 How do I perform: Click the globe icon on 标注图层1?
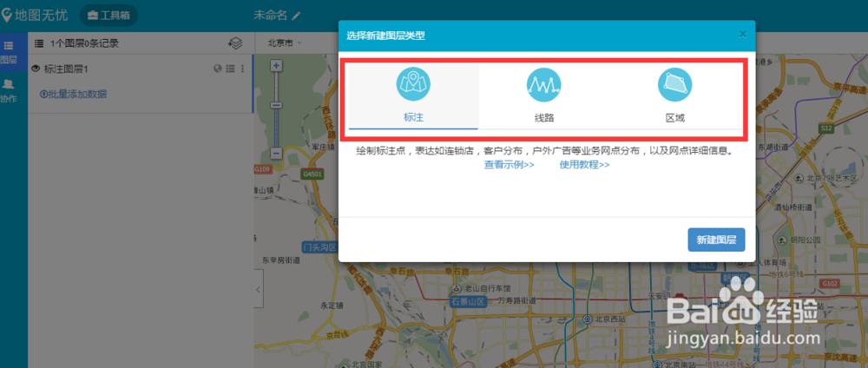[218, 69]
